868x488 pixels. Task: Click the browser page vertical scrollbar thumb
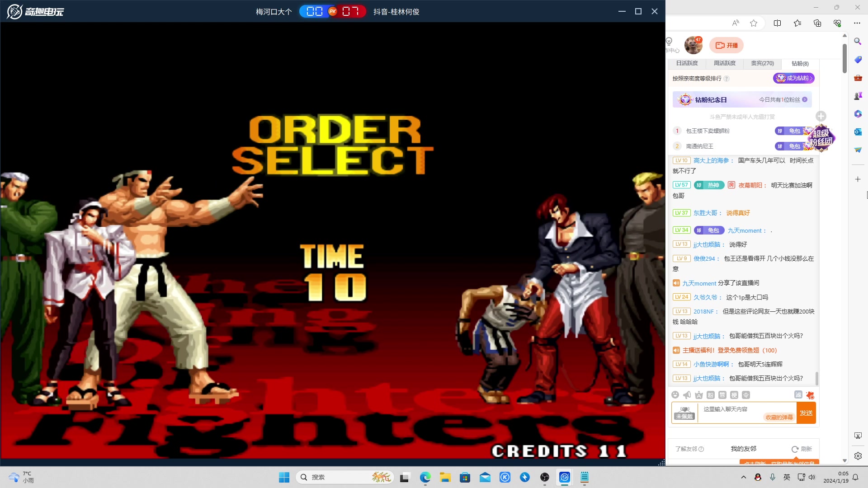coord(844,58)
